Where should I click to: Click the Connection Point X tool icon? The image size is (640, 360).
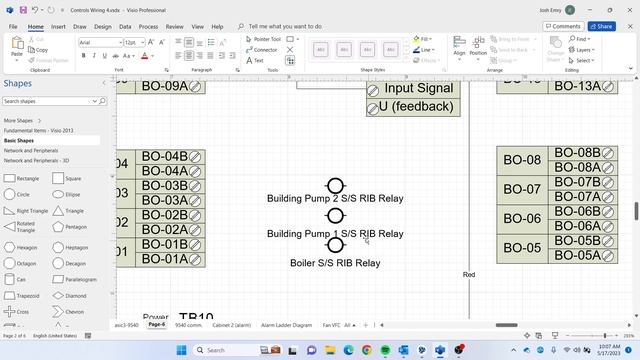pyautogui.click(x=290, y=50)
